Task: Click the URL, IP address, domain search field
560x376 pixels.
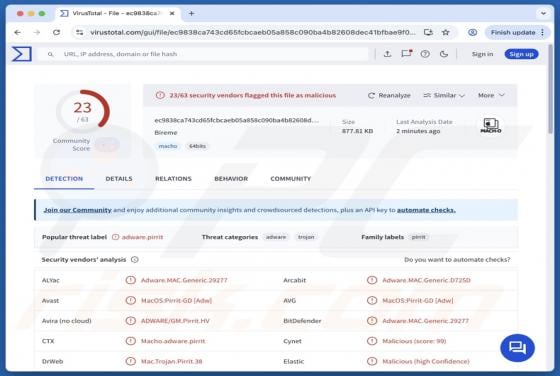Action: [204, 54]
